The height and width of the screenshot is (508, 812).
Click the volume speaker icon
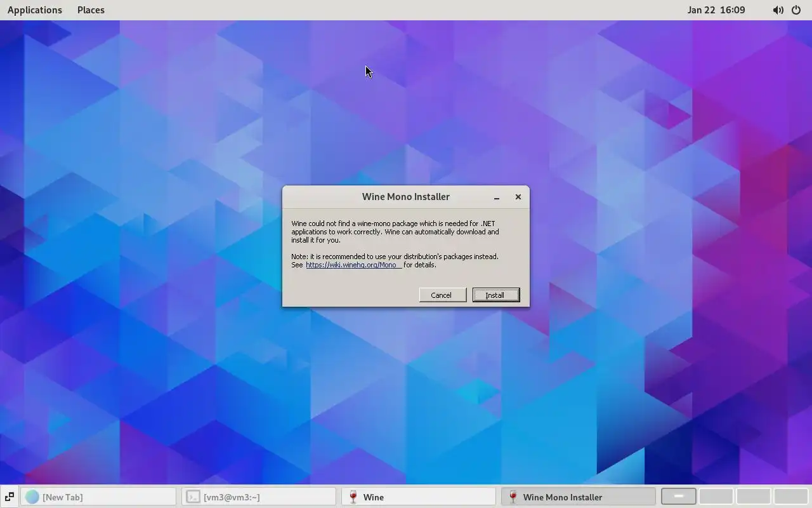(x=778, y=10)
